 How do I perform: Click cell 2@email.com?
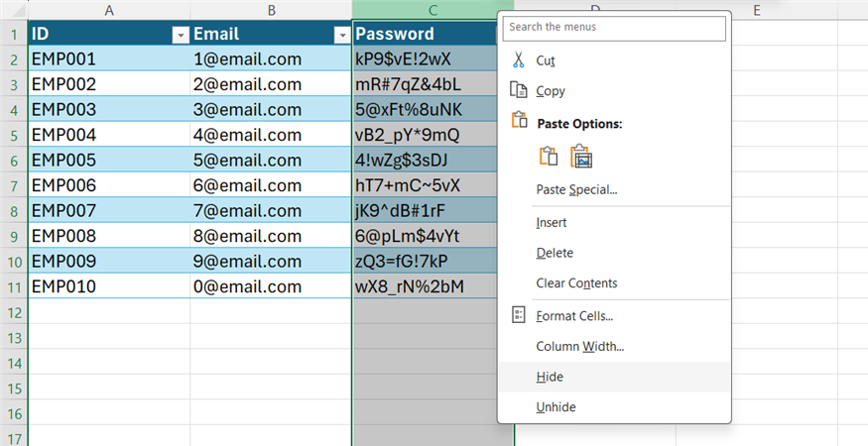(271, 84)
